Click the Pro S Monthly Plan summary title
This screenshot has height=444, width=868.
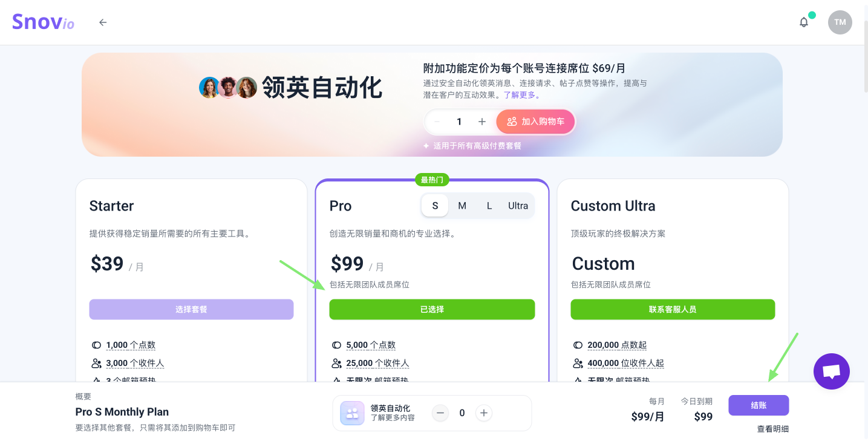point(122,412)
